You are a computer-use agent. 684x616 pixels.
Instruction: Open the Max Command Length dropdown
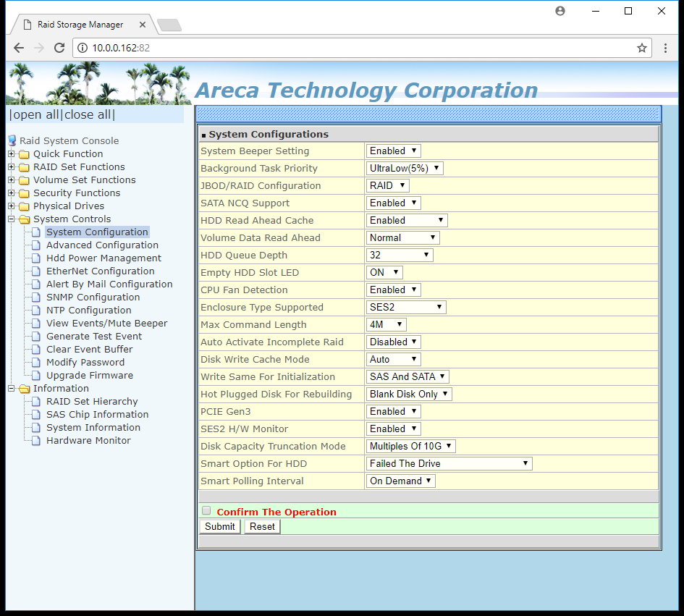[387, 324]
